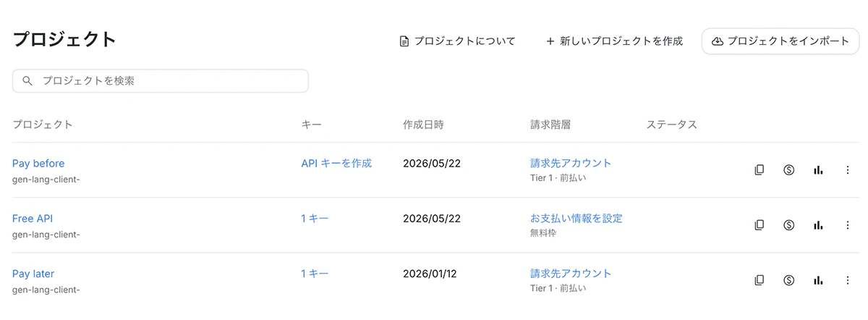Screen dimensions: 868x320
Task: Open お支払い情報を設定 link for Free API
Action: [576, 219]
